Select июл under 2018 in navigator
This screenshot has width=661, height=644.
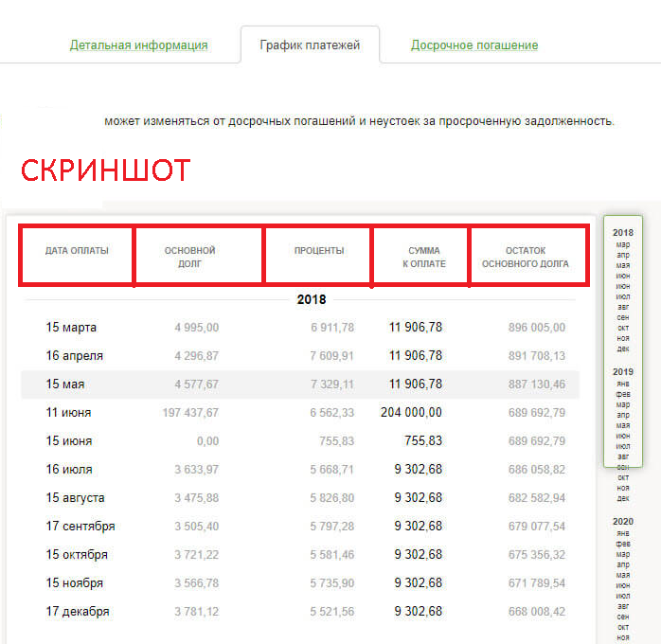[622, 296]
